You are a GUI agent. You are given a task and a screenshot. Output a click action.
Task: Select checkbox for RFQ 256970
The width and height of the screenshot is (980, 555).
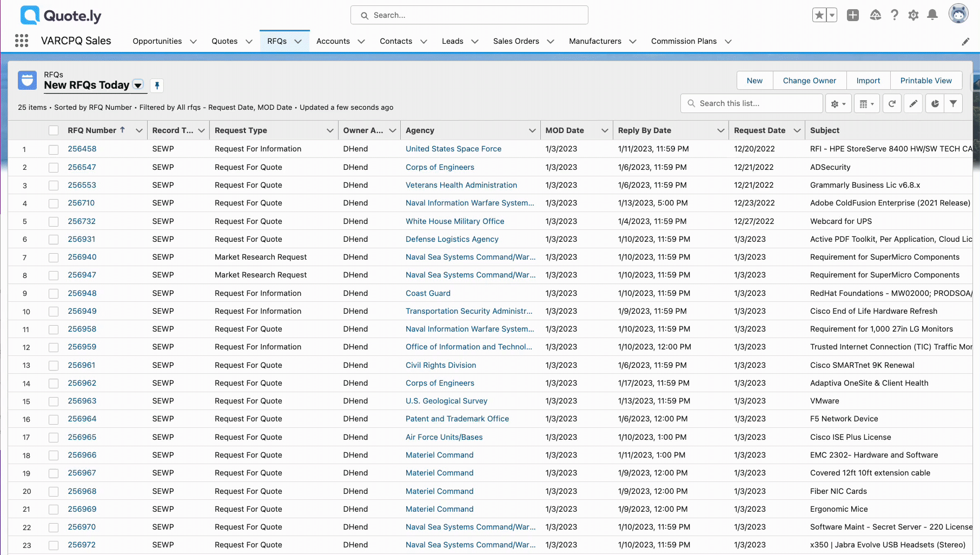[54, 527]
